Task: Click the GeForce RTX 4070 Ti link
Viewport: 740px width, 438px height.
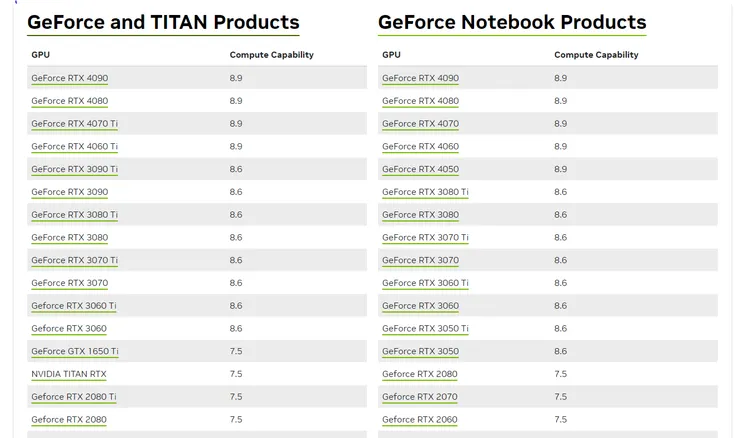Action: pyautogui.click(x=74, y=124)
